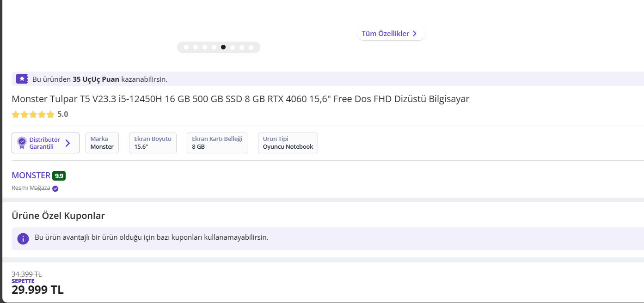Click the five-star rating icons
Screen dimensions: 644x303
pos(33,115)
